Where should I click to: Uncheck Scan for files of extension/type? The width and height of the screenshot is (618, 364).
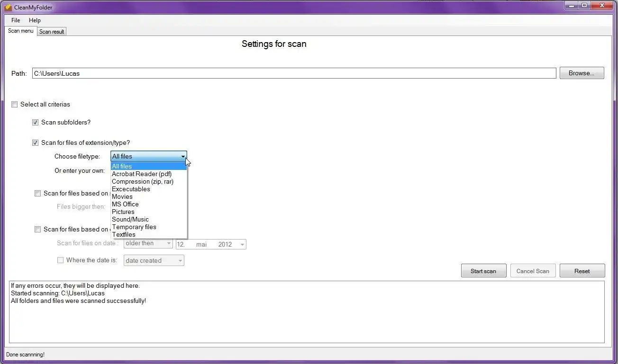pyautogui.click(x=35, y=142)
